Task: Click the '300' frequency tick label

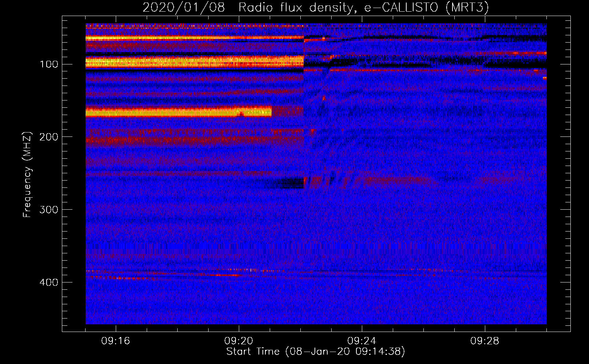Action: click(x=49, y=210)
